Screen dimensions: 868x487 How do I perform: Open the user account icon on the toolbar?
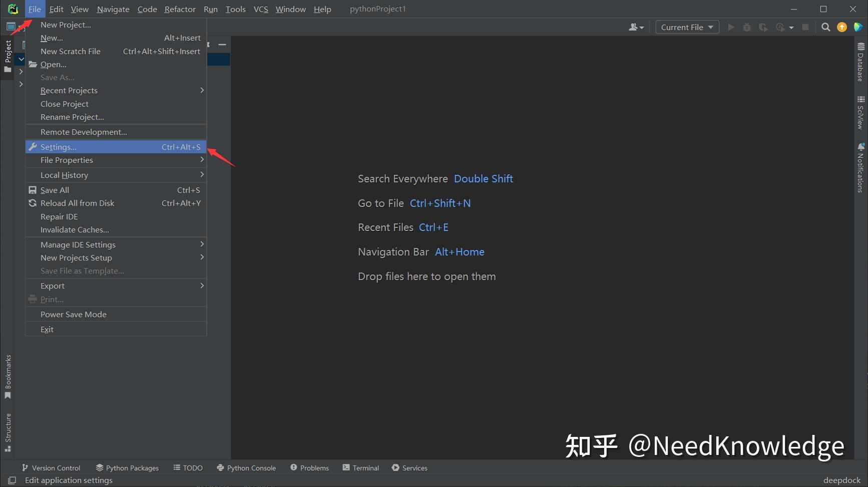(635, 27)
